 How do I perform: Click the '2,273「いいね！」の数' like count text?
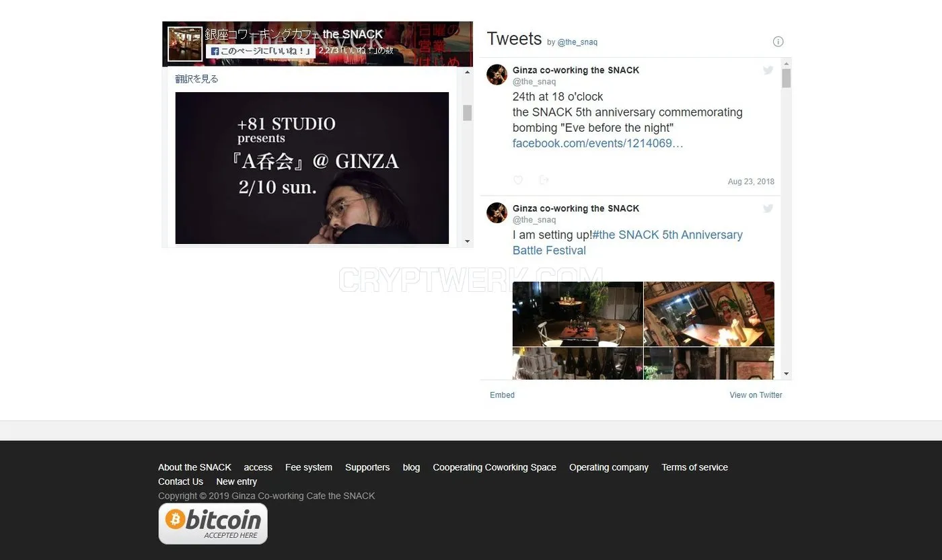click(x=356, y=50)
